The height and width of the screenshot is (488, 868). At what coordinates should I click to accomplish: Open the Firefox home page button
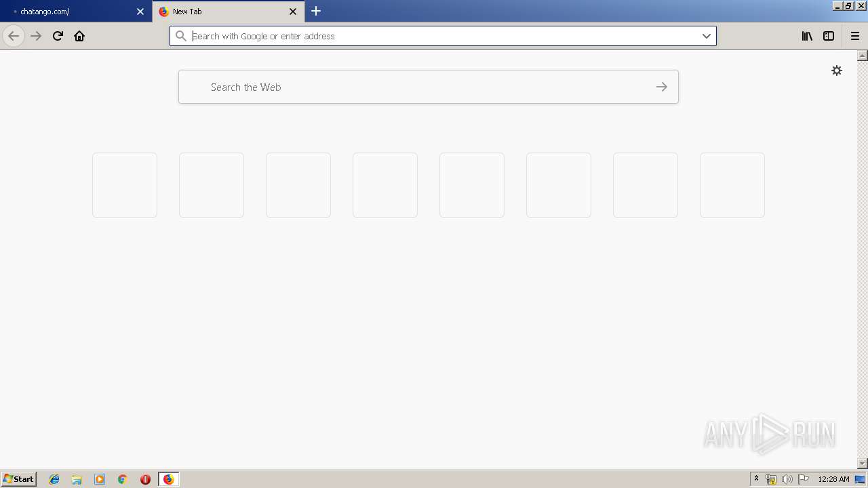(79, 36)
